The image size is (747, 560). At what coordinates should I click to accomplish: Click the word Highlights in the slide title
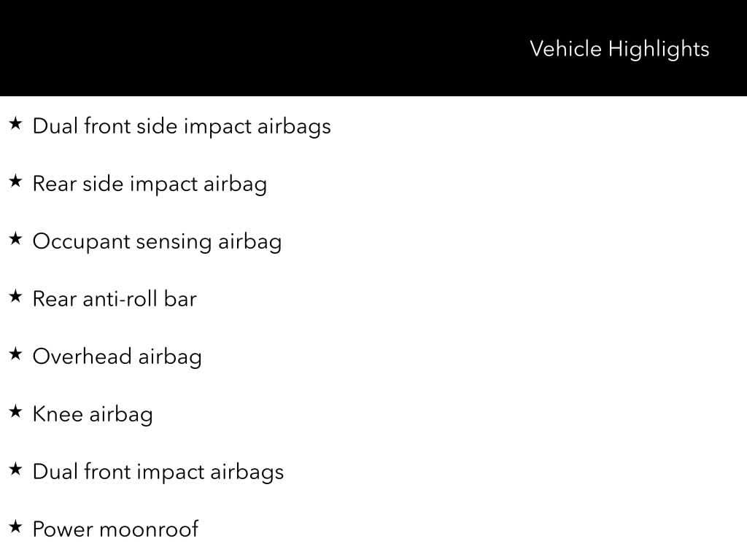[658, 49]
